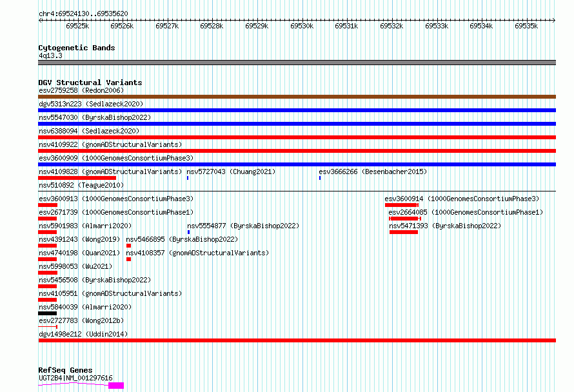This screenshot has height=392, width=574.
Task: Click the 4q13.3 band label
Action: 50,55
